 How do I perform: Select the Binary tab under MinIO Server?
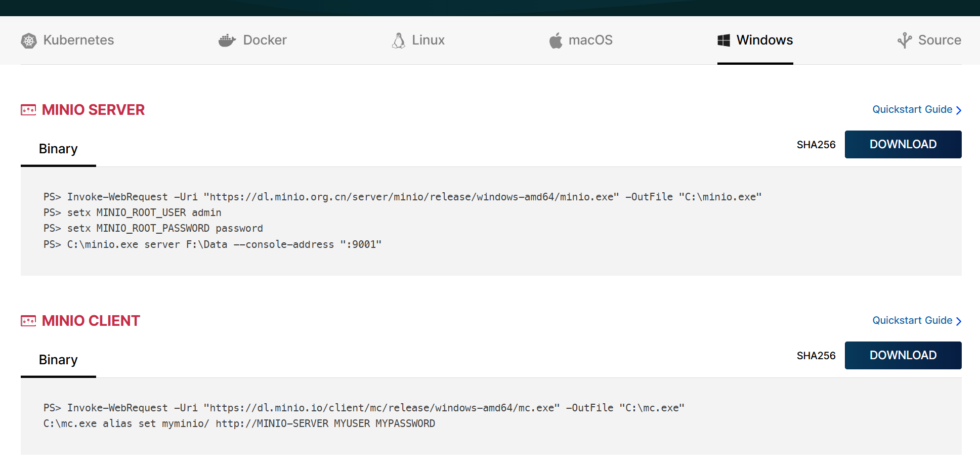click(x=58, y=149)
